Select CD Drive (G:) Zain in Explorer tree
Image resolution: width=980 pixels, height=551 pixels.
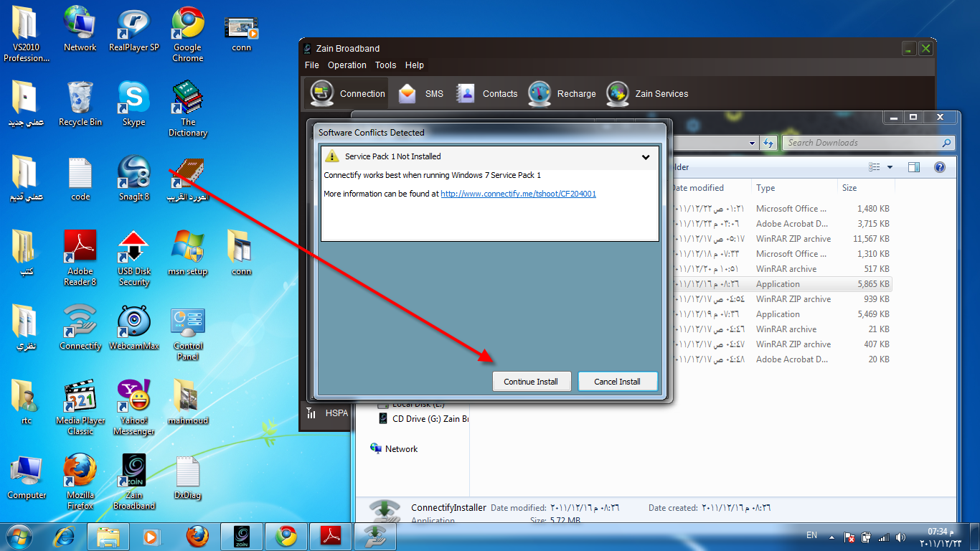coord(423,419)
